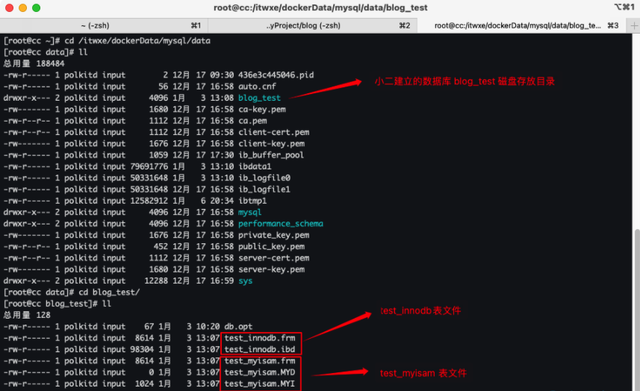Click the ca.pem file name
The width and height of the screenshot is (640, 391).
[252, 121]
